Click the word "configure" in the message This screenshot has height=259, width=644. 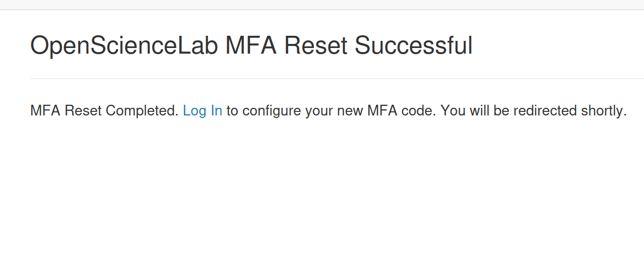[272, 110]
